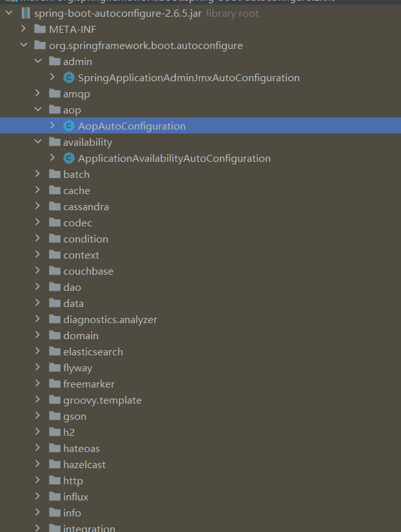Viewport: 401px width, 532px height.
Task: Collapse the org.springframework.boot.autoconfigure package
Action: point(24,46)
